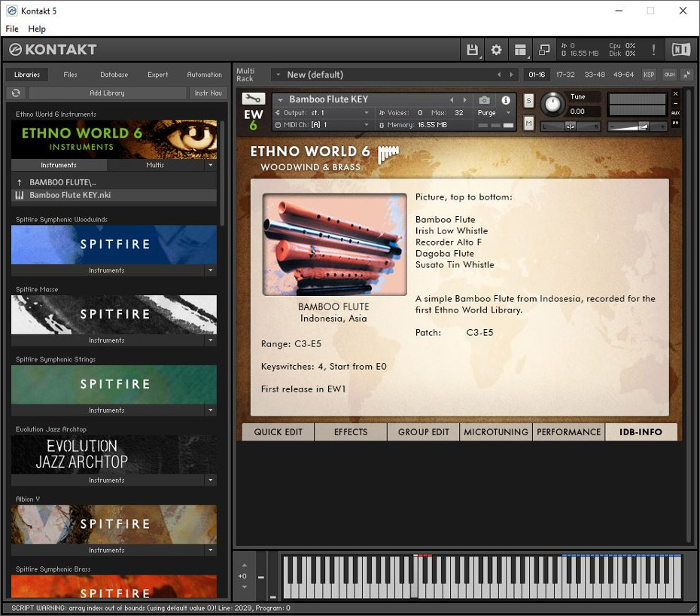
Task: Switch to the Expert browser tab
Action: click(x=157, y=75)
